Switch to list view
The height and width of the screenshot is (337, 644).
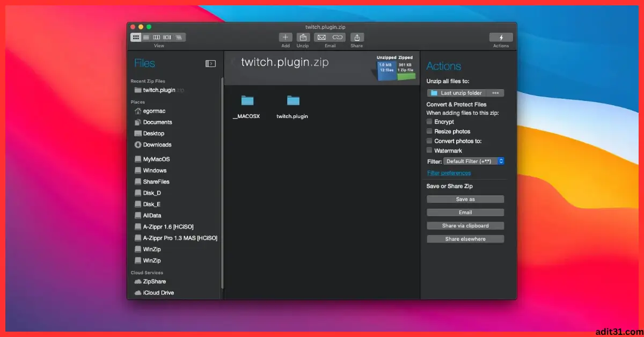click(146, 37)
